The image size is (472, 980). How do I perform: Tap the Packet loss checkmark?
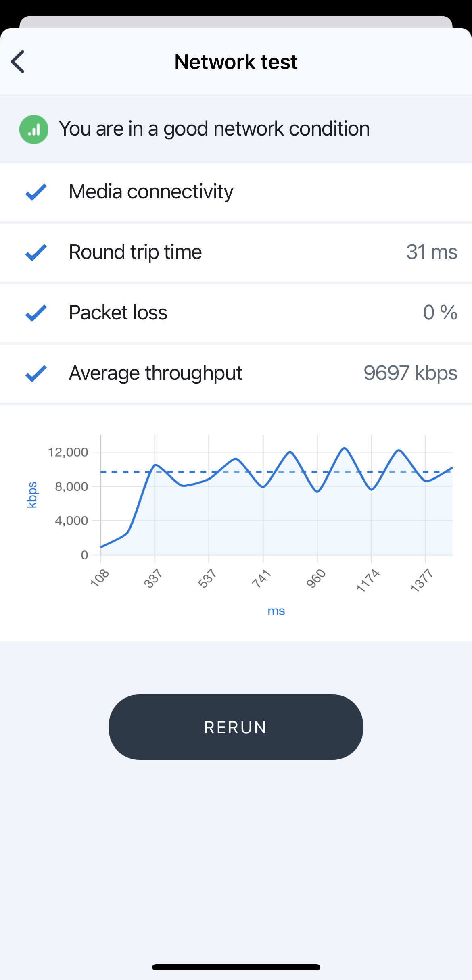pos(36,313)
